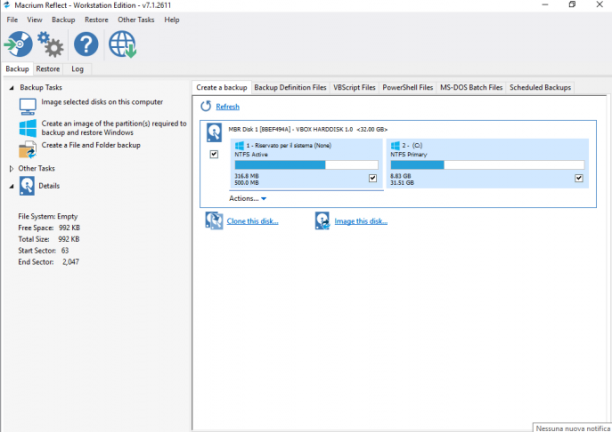The image size is (612, 432).
Task: Click the End Sector 2,047 detail
Action: [x=48, y=262]
